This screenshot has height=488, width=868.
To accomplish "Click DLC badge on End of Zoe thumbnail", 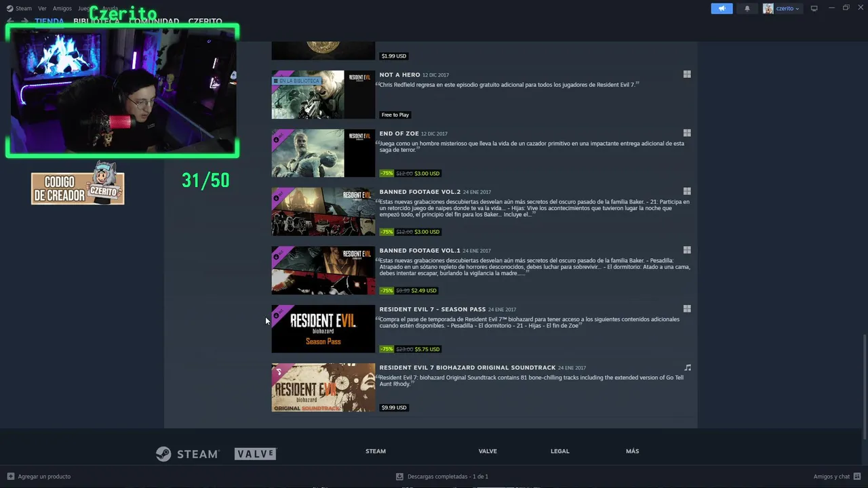I will click(279, 138).
